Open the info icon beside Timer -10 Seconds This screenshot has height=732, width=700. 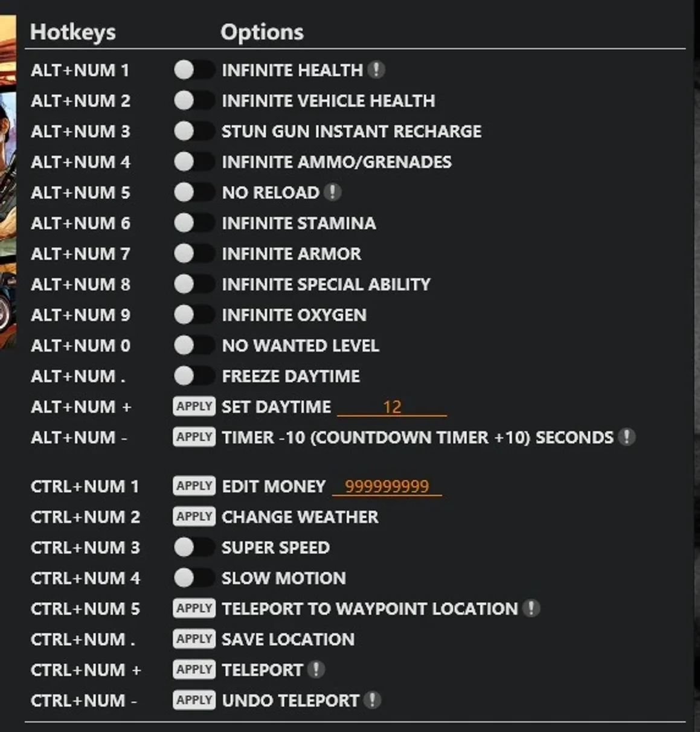tap(627, 437)
